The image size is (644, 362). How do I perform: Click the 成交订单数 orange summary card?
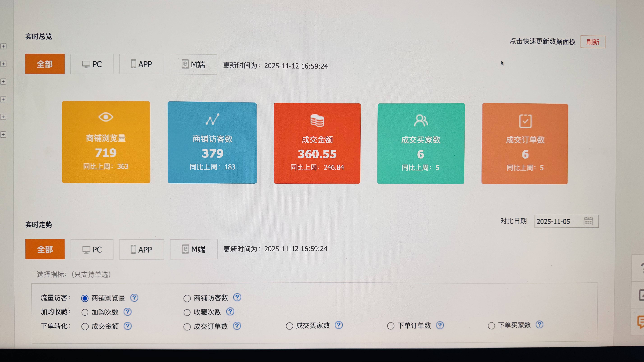[x=524, y=144]
